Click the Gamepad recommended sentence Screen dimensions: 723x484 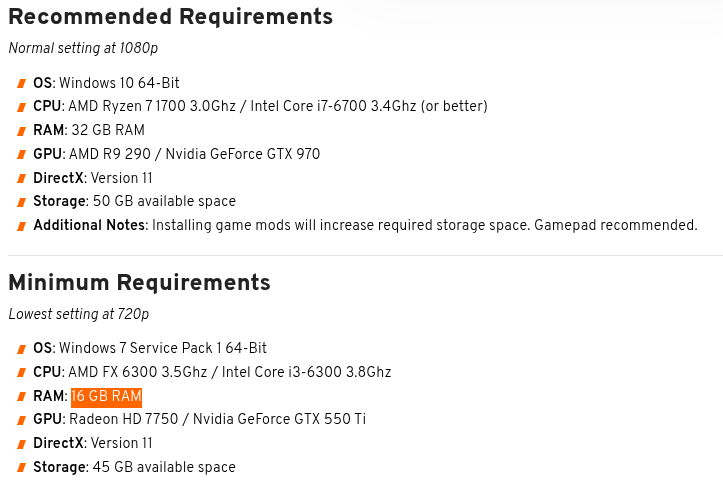click(x=616, y=225)
